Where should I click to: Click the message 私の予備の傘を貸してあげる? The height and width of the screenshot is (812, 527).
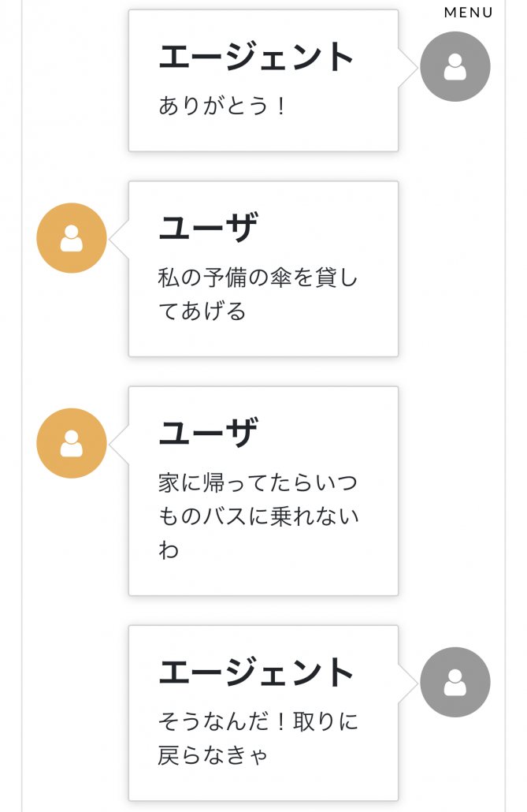click(258, 294)
